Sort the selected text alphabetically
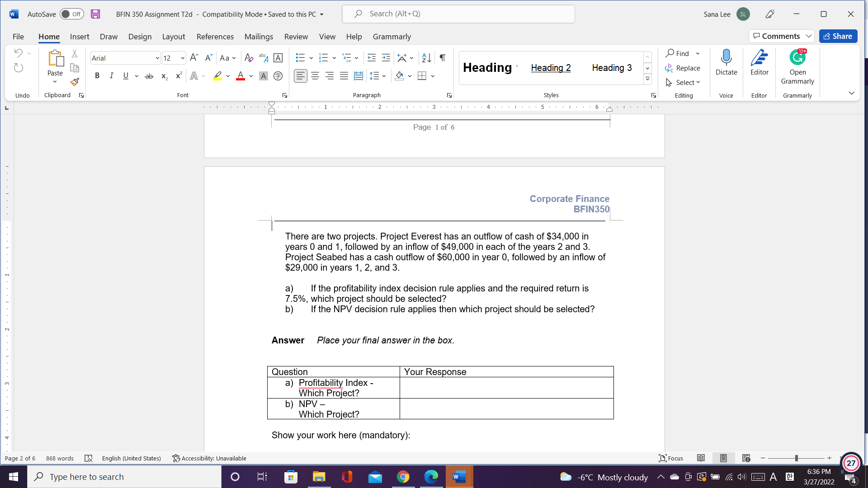 click(x=425, y=58)
